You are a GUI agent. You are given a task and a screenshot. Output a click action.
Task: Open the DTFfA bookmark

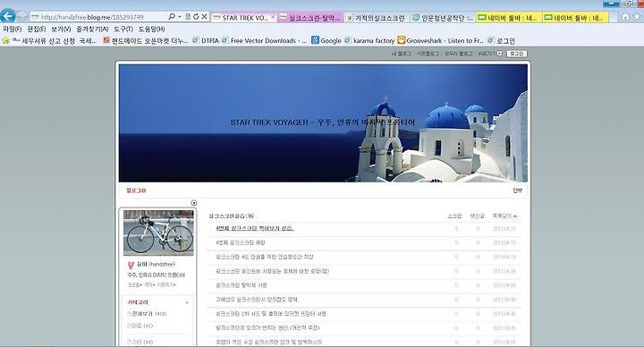point(206,40)
